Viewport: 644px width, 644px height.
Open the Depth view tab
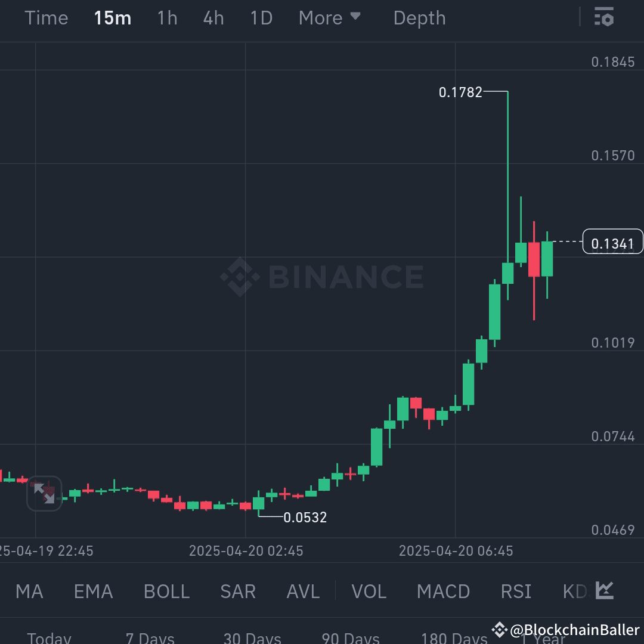(x=419, y=18)
